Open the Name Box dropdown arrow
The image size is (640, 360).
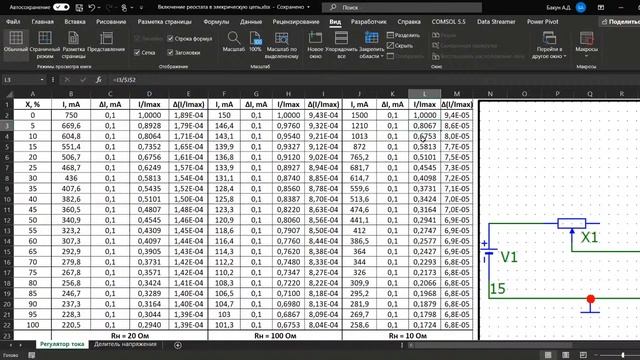click(x=42, y=80)
